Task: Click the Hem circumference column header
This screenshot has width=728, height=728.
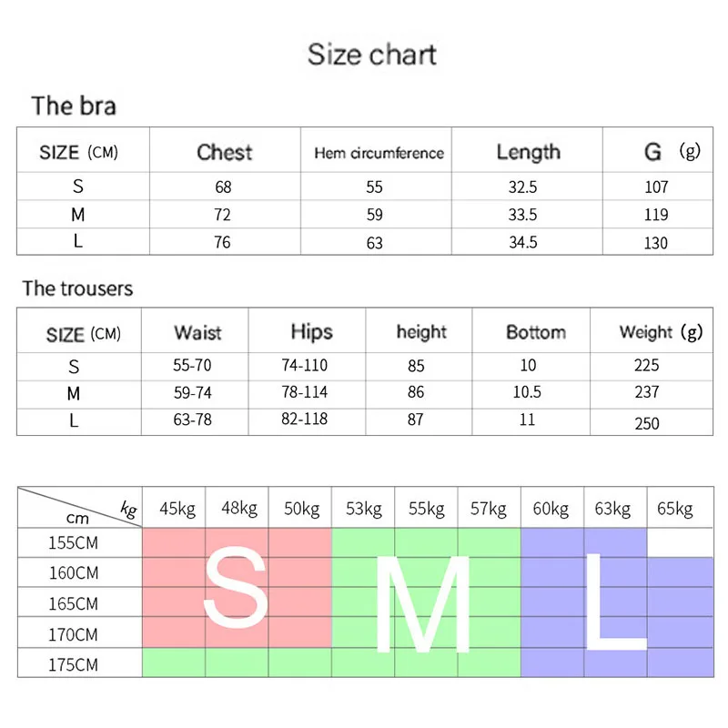Action: [x=379, y=153]
